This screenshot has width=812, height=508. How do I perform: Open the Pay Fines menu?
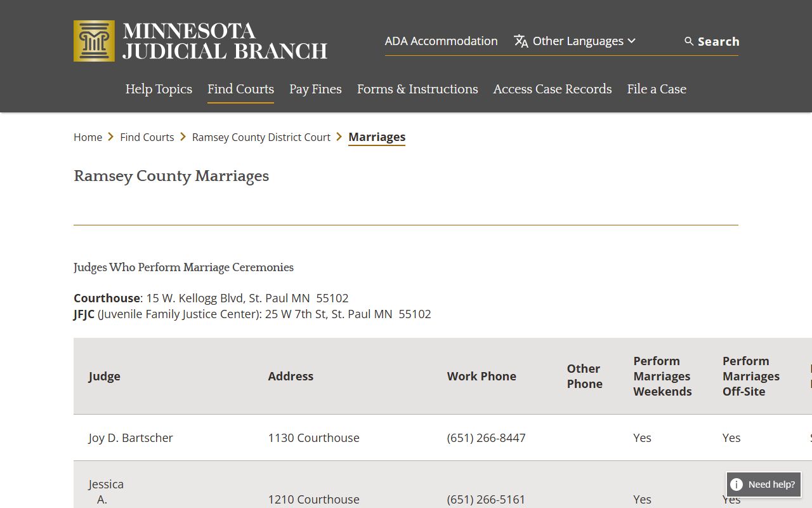pyautogui.click(x=315, y=89)
